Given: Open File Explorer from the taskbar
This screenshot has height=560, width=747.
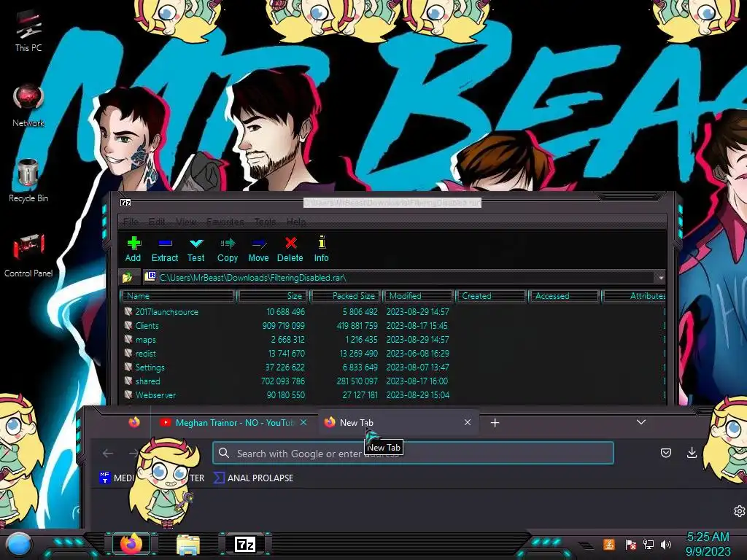Looking at the screenshot, I should (188, 544).
